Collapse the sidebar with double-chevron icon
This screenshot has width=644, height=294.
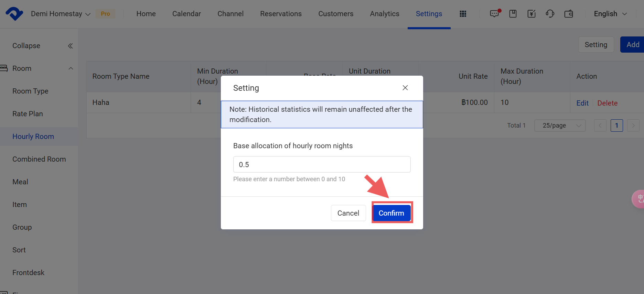tap(70, 46)
